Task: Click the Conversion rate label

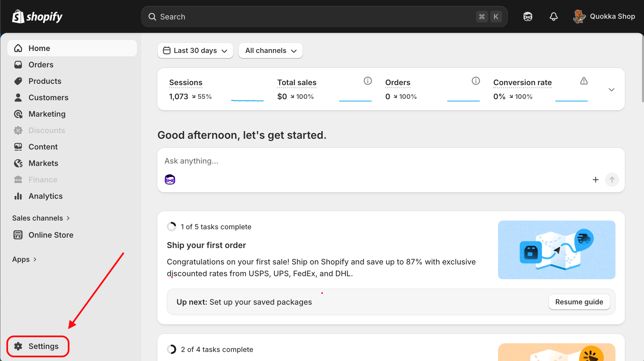Action: (x=523, y=82)
